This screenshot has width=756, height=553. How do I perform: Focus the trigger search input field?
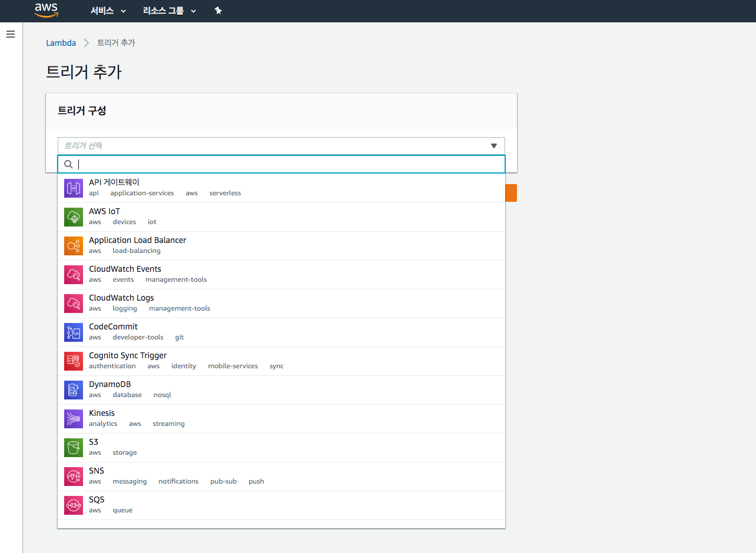(x=281, y=164)
